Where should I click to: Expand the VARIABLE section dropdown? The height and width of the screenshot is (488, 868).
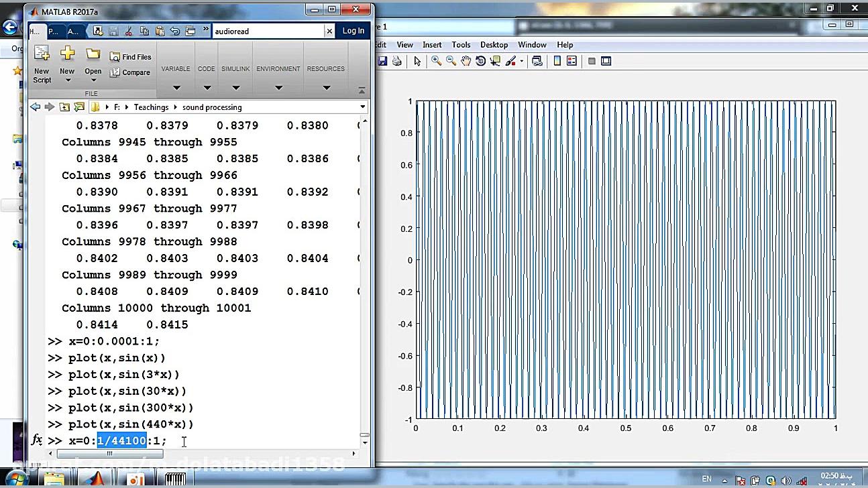[176, 87]
